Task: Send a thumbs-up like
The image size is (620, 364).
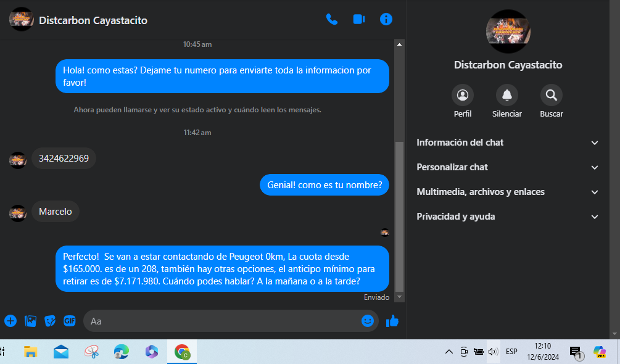Action: (x=392, y=321)
